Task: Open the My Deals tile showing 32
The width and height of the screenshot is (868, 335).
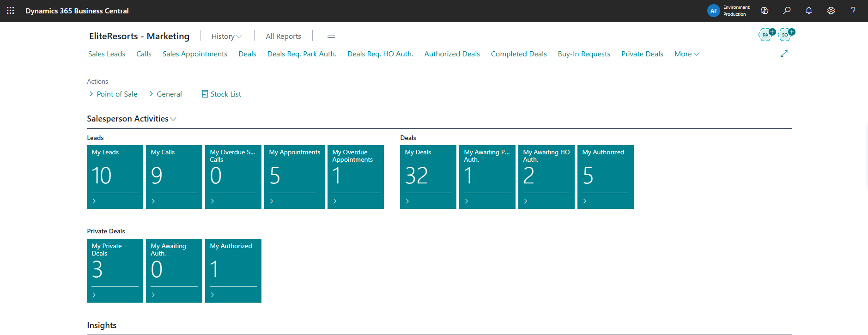Action: pos(428,177)
